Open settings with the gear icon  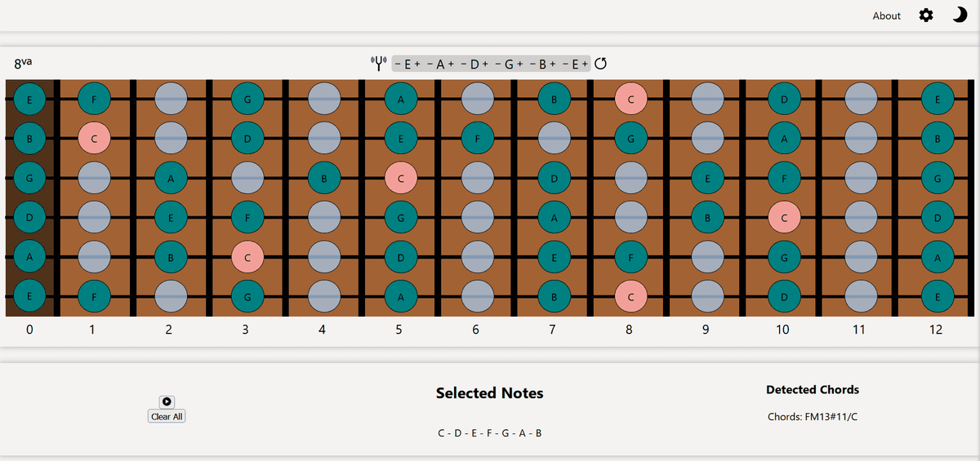tap(926, 16)
